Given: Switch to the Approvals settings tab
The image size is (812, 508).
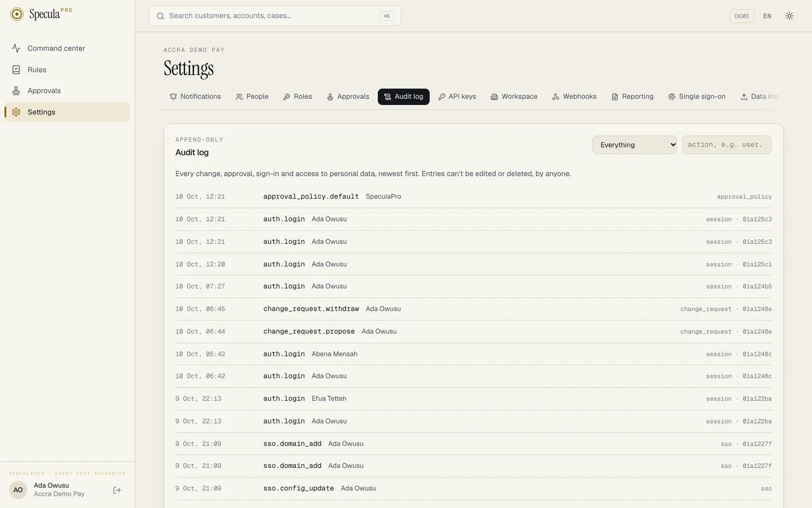Looking at the screenshot, I should pyautogui.click(x=348, y=97).
